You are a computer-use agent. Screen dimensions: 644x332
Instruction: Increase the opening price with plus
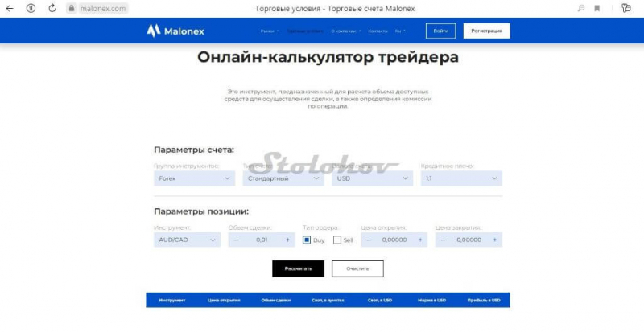(420, 240)
